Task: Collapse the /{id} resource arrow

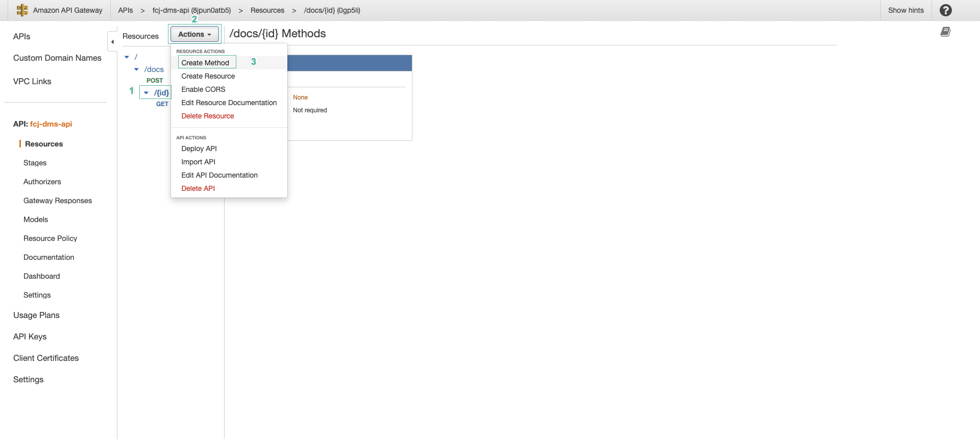Action: point(146,93)
